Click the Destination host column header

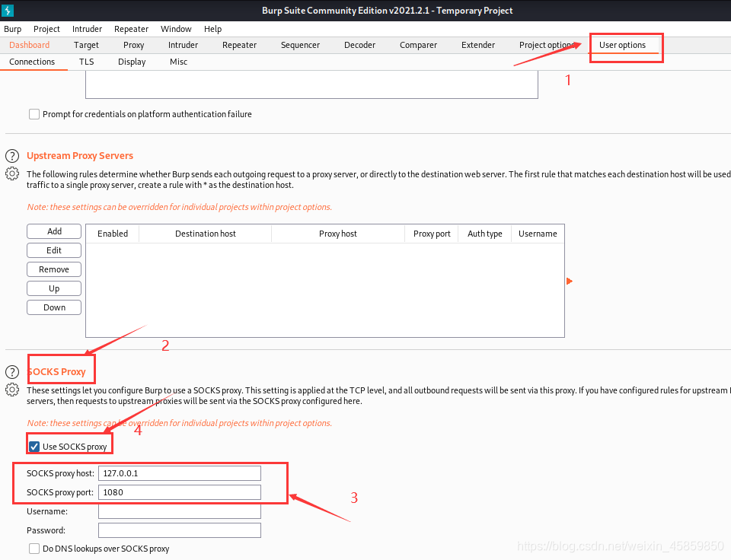pyautogui.click(x=205, y=234)
